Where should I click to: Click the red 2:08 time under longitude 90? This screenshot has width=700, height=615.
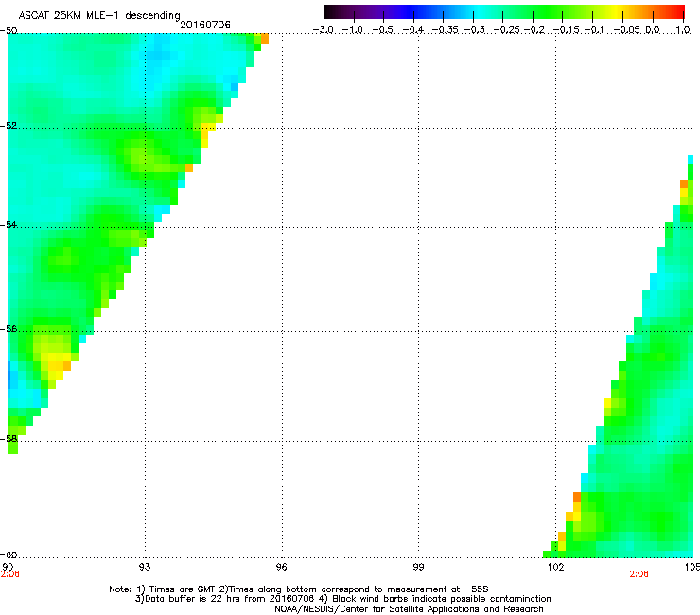pos(9,574)
